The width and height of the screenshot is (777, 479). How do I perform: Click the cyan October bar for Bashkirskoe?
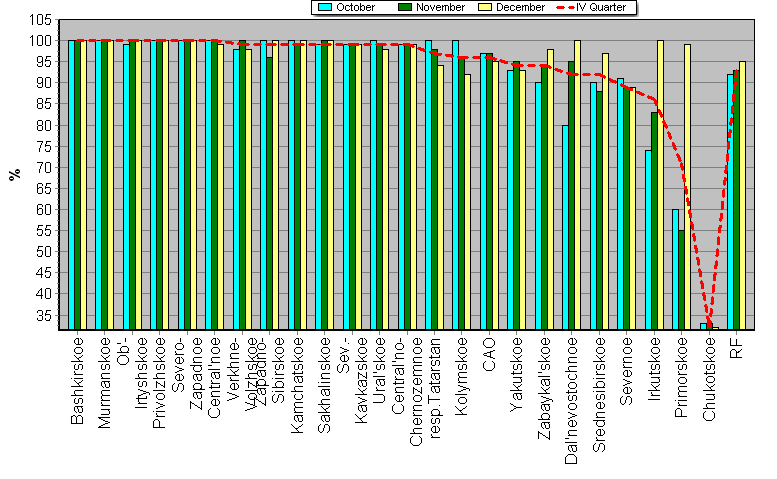coord(71,185)
